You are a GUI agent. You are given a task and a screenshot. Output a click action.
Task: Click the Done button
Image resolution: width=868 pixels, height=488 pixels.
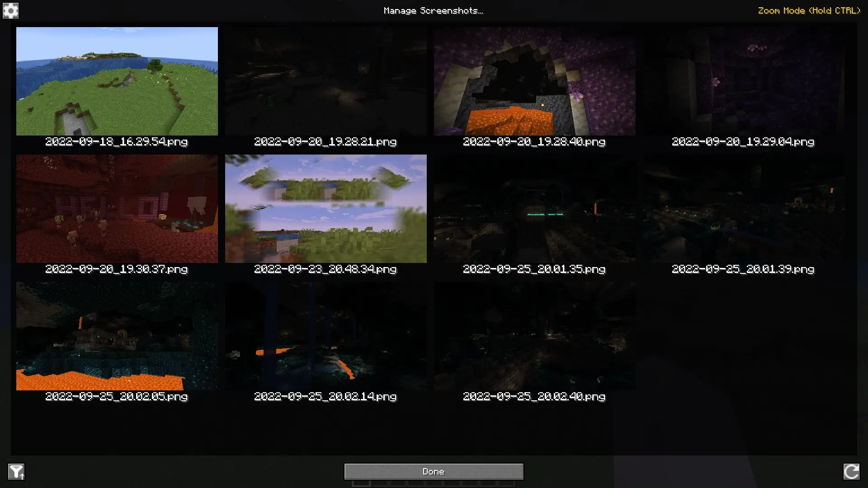point(434,472)
